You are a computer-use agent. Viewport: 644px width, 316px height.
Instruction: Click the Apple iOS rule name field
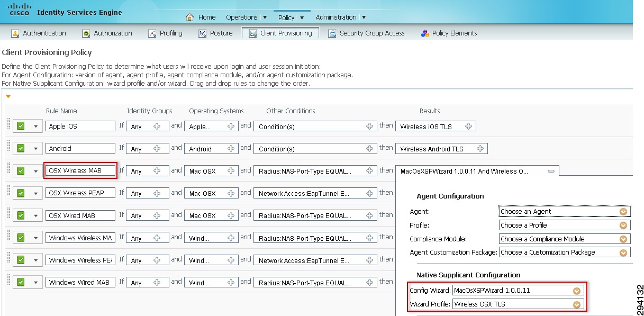pyautogui.click(x=80, y=126)
